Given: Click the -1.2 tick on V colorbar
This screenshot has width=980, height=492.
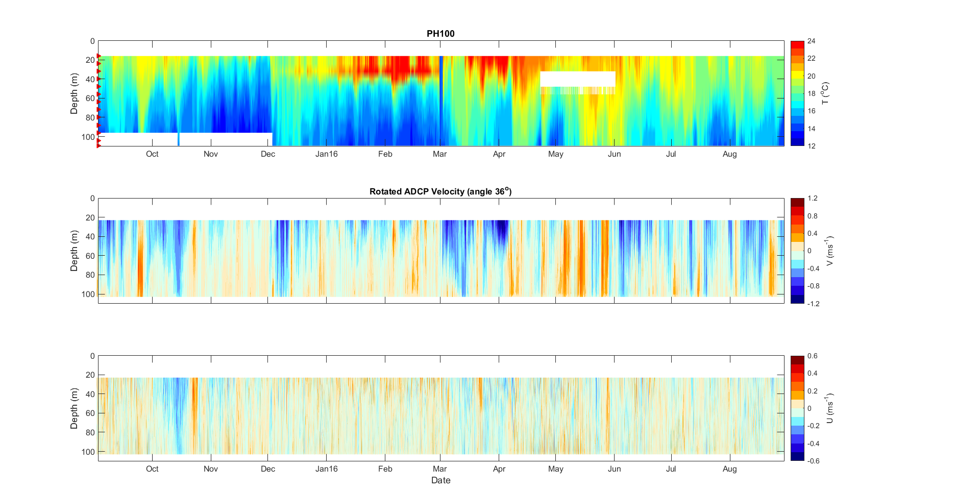Looking at the screenshot, I should click(813, 304).
